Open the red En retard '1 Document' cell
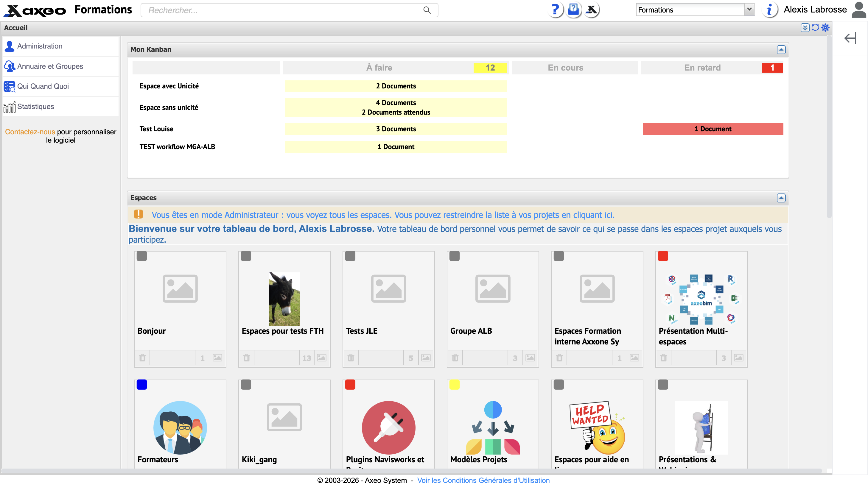The width and height of the screenshot is (868, 490). pyautogui.click(x=713, y=129)
